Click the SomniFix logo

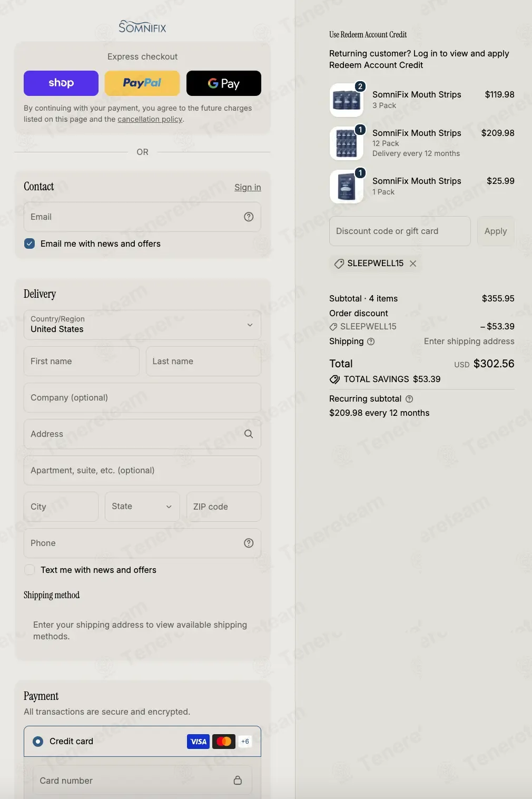click(142, 26)
